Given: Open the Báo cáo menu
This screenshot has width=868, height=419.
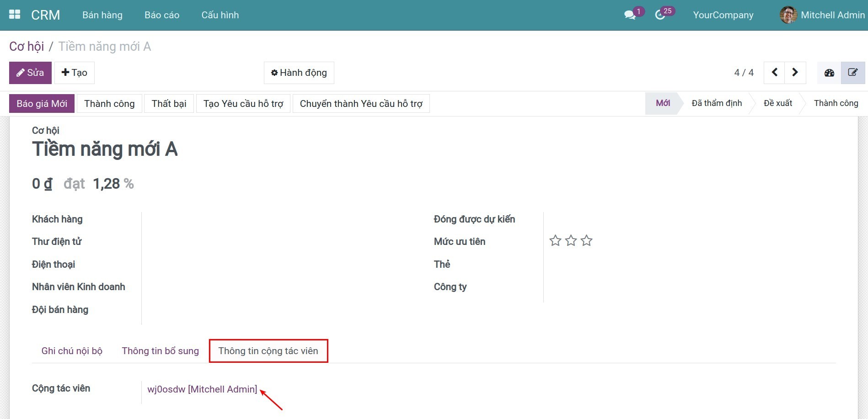Looking at the screenshot, I should [x=162, y=15].
